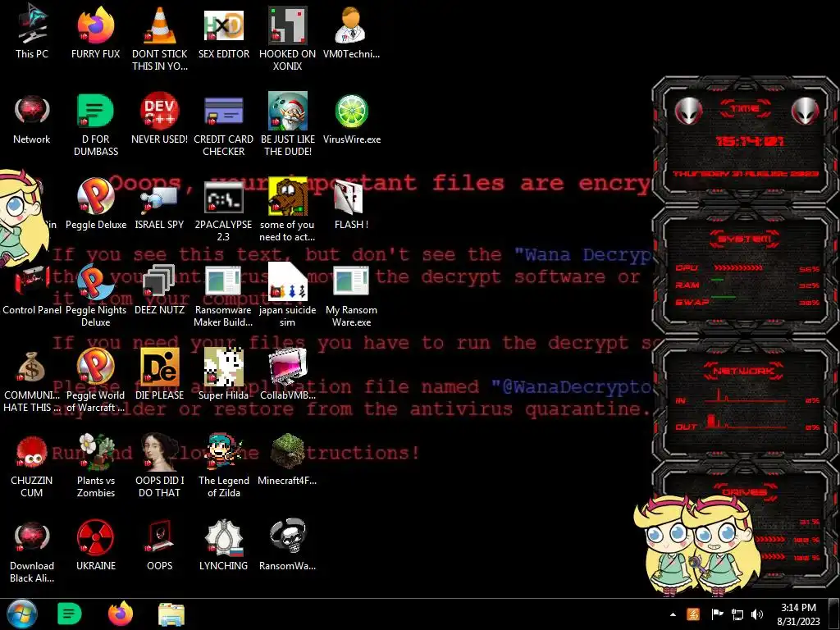This screenshot has height=630, width=840.
Task: Click the FLASH ! shortcut
Action: point(351,203)
